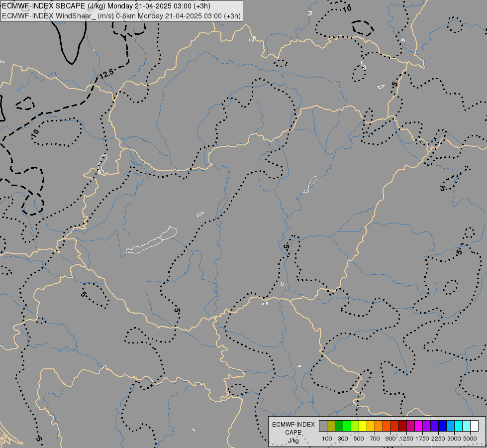Click the '1250' legend tick label
The width and height of the screenshot is (487, 448).
point(406,439)
